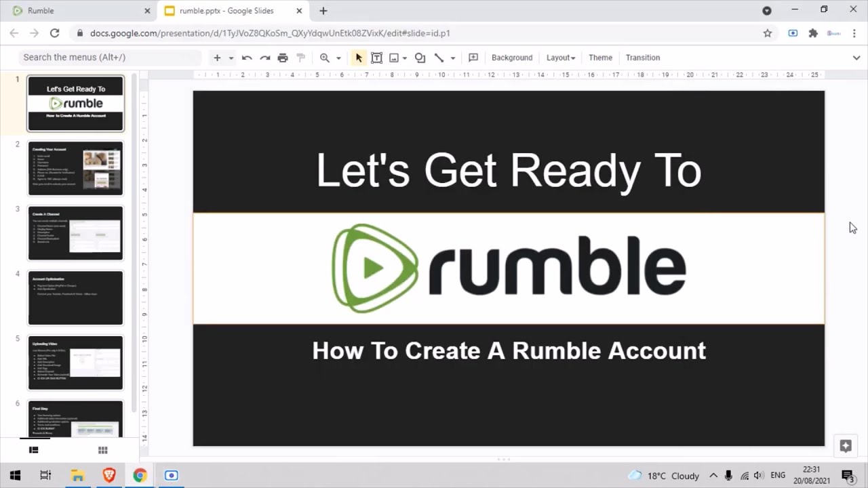Click the browser forward arrow

pyautogui.click(x=35, y=33)
